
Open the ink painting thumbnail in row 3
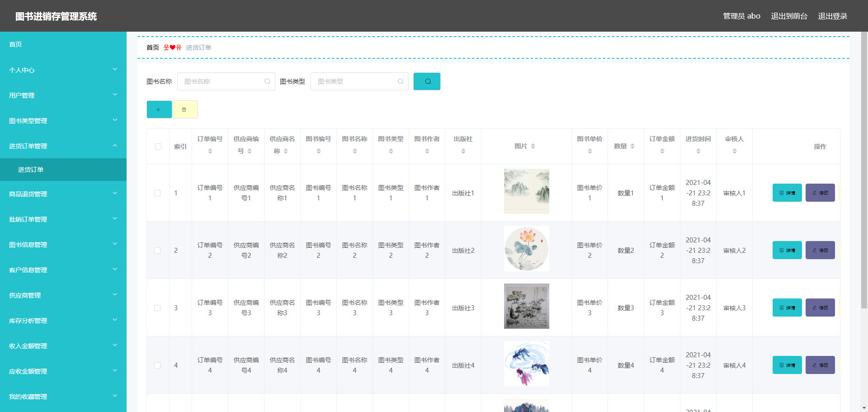coord(527,306)
